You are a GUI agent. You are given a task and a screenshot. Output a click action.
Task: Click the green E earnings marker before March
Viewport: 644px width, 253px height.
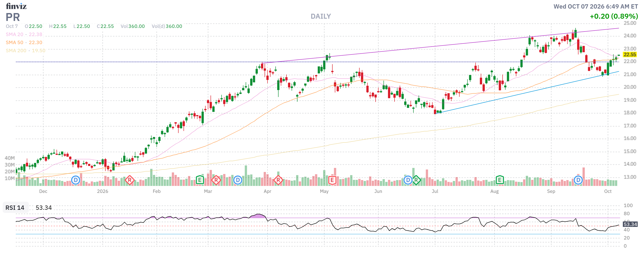pyautogui.click(x=200, y=180)
